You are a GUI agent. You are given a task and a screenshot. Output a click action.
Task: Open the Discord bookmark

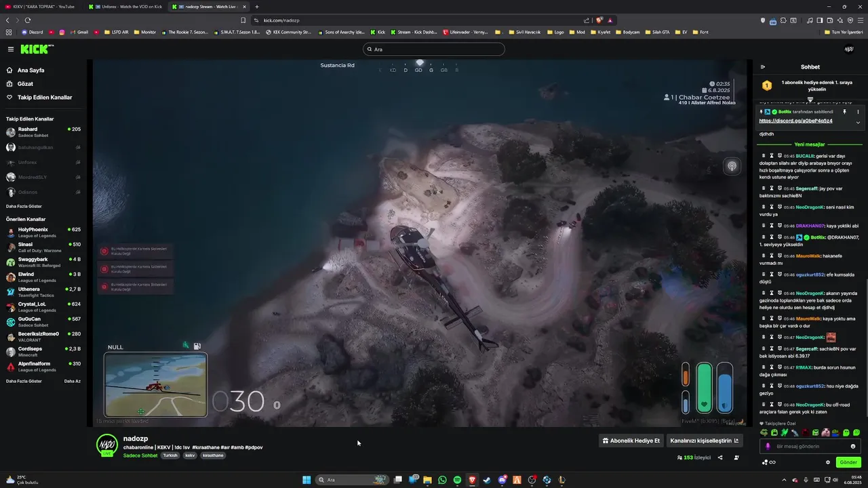click(x=32, y=32)
